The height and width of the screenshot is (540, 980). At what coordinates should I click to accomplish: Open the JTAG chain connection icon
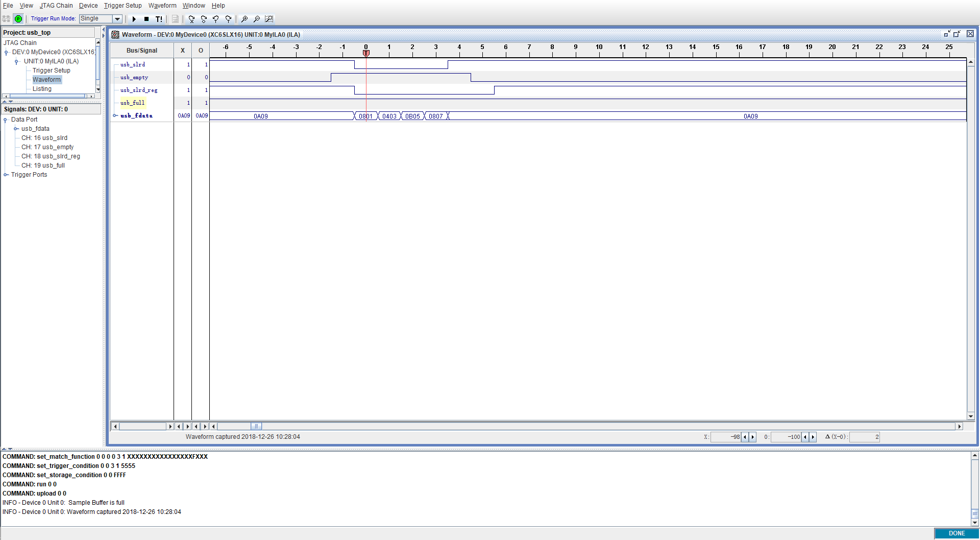6,19
